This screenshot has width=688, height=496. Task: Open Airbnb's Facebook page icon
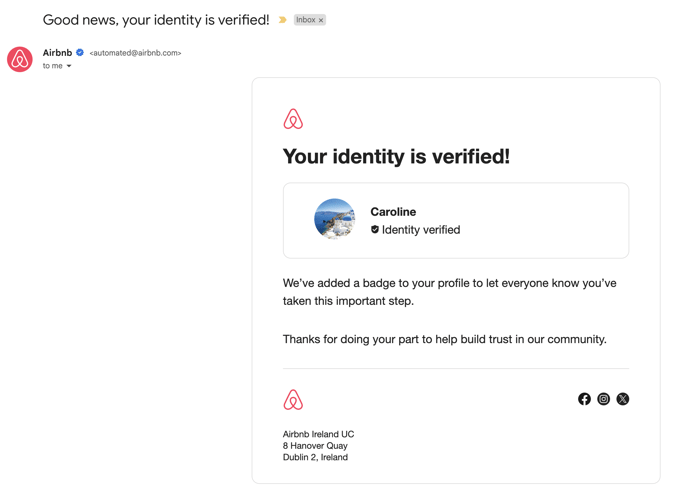tap(584, 399)
